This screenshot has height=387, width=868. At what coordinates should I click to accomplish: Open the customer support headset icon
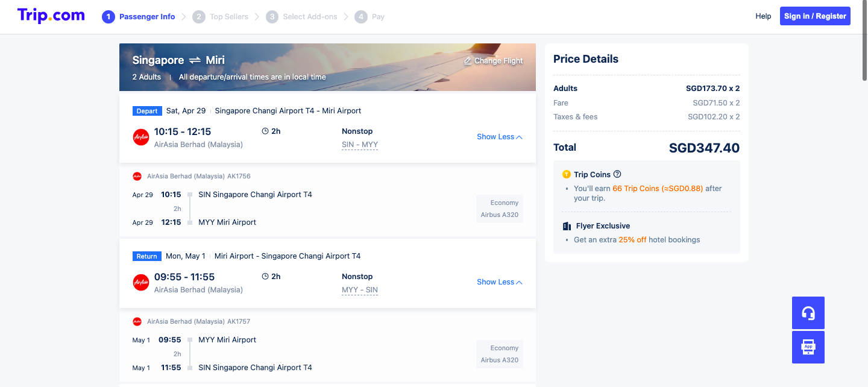tap(808, 313)
